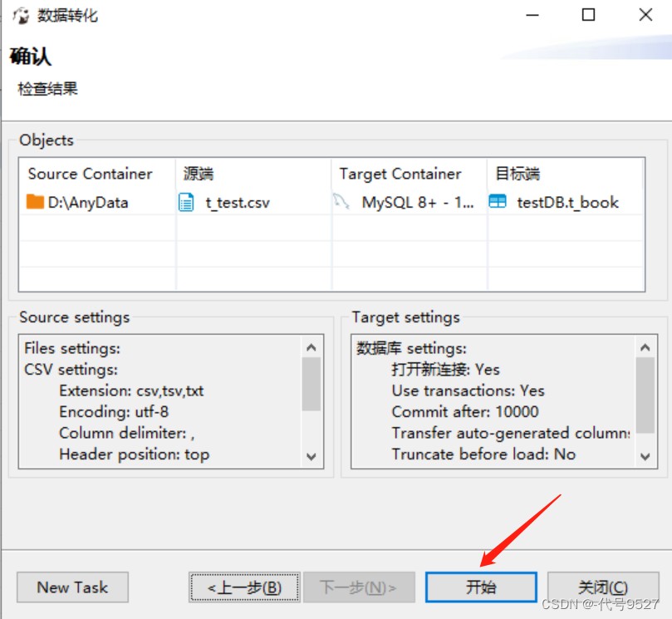Select the t_test.csv cell
Image resolution: width=672 pixels, height=619 pixels.
253,203
